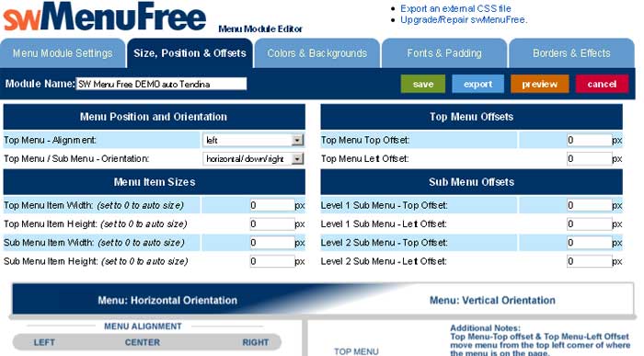Click the 'Menu Module Editor' subtitle

(260, 29)
